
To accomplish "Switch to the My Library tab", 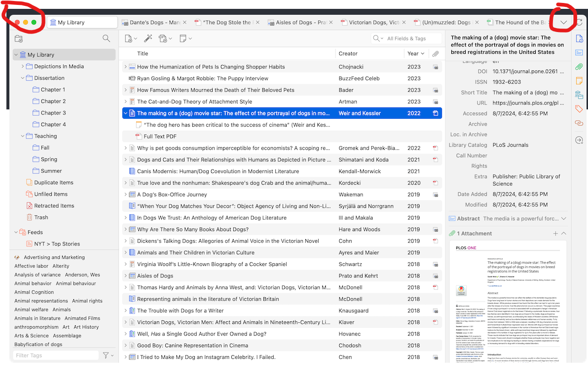I will (82, 23).
